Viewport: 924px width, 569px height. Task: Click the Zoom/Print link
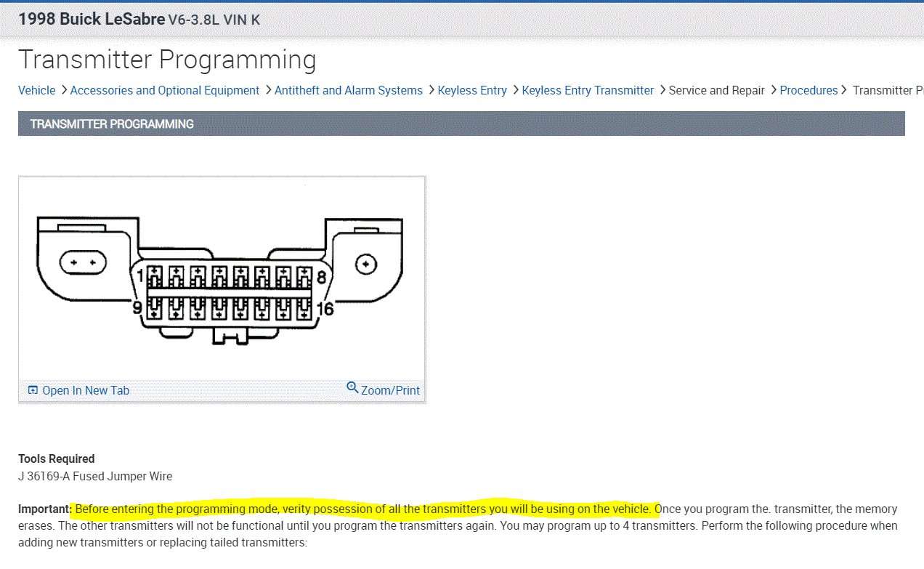pyautogui.click(x=390, y=390)
